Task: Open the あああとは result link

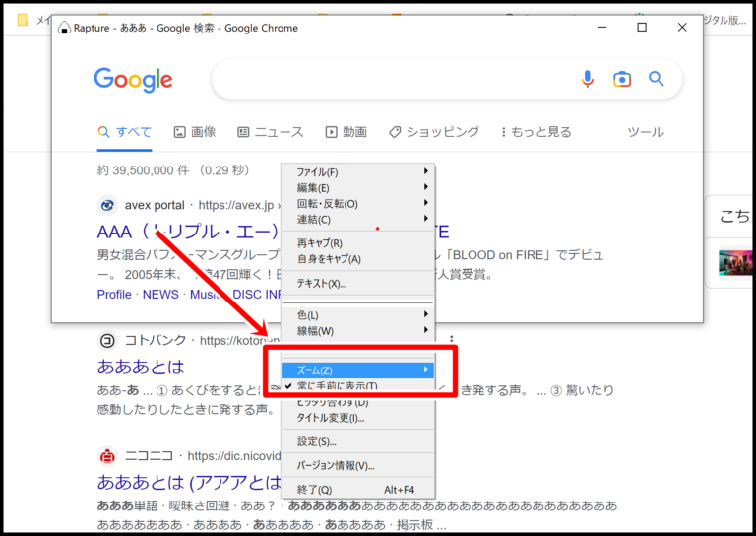Action: 141,368
